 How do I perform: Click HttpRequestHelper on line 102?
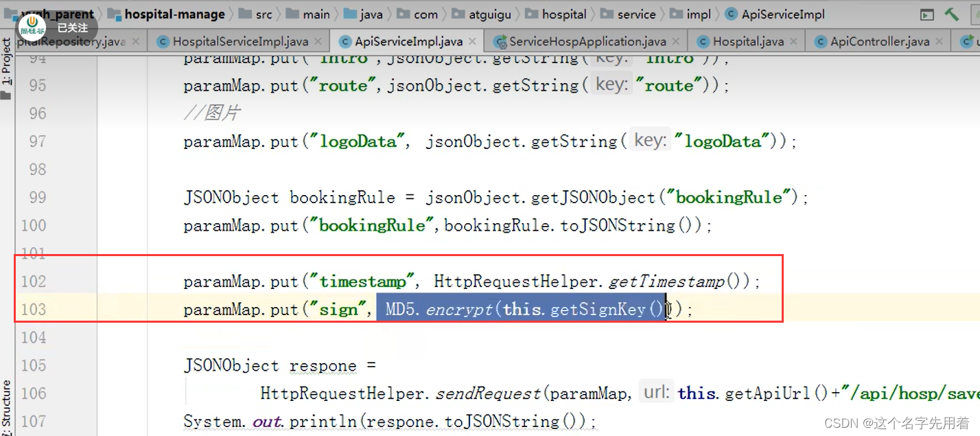(517, 282)
